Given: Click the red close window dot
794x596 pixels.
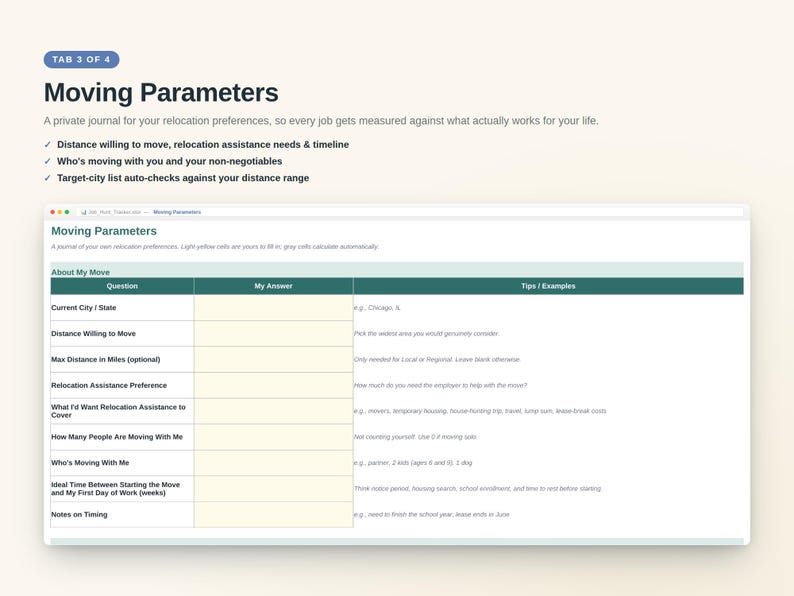Looking at the screenshot, I should click(53, 212).
